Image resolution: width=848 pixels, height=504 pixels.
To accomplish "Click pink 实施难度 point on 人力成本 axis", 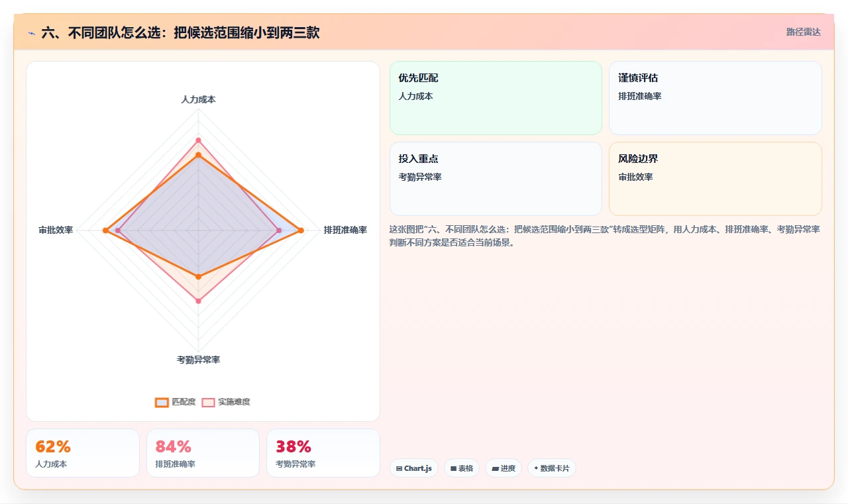I will (x=198, y=140).
